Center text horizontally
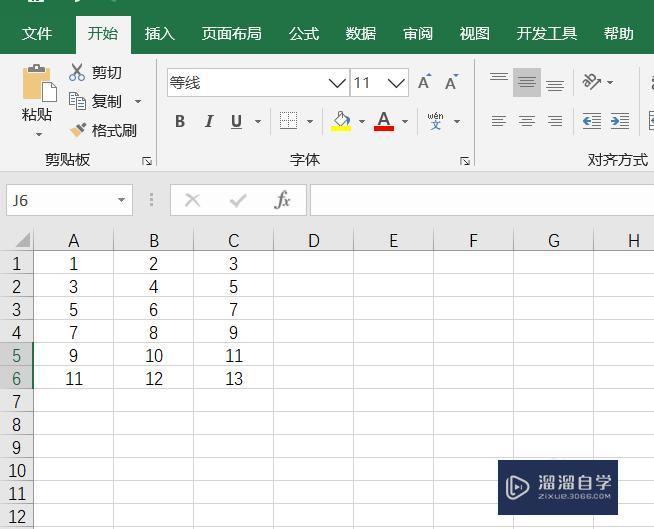The width and height of the screenshot is (654, 529). pyautogui.click(x=527, y=121)
